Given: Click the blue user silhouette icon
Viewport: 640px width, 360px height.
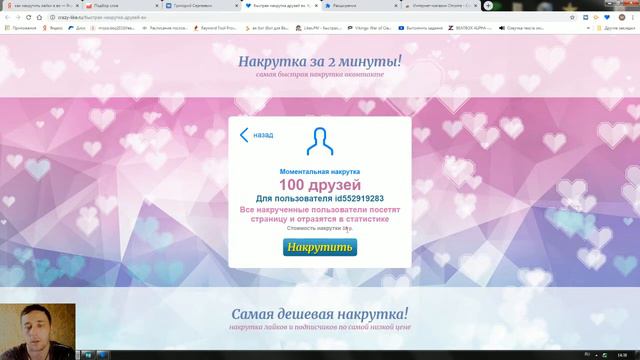Looking at the screenshot, I should pos(320,141).
